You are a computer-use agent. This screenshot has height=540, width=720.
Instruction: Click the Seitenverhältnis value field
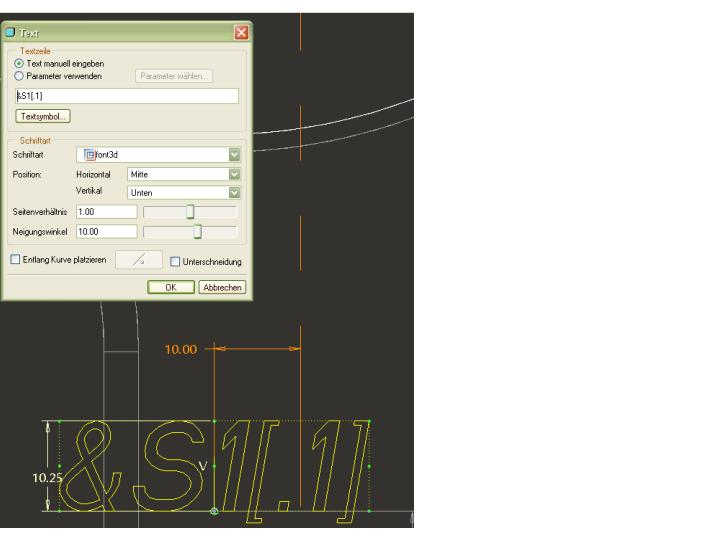(x=107, y=212)
